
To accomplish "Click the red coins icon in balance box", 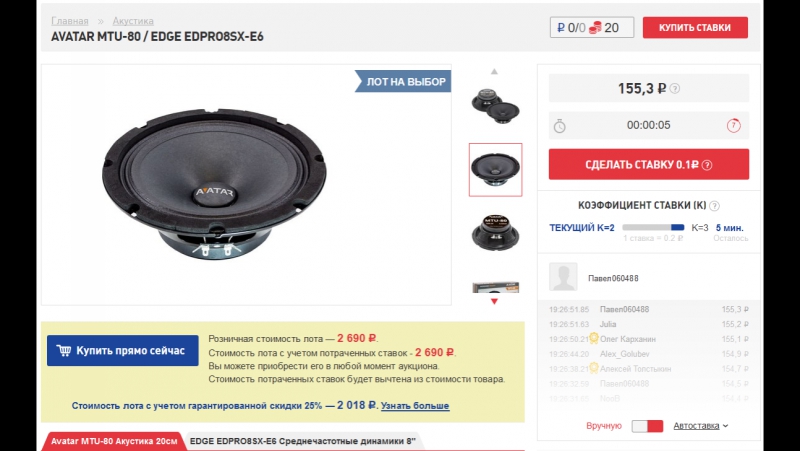I will (595, 28).
